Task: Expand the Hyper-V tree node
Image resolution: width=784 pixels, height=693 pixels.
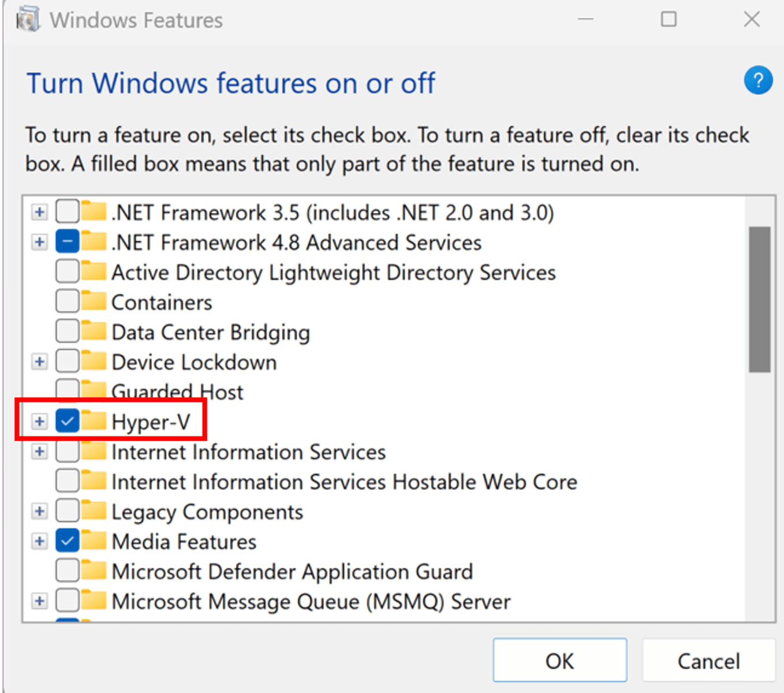Action: [39, 422]
